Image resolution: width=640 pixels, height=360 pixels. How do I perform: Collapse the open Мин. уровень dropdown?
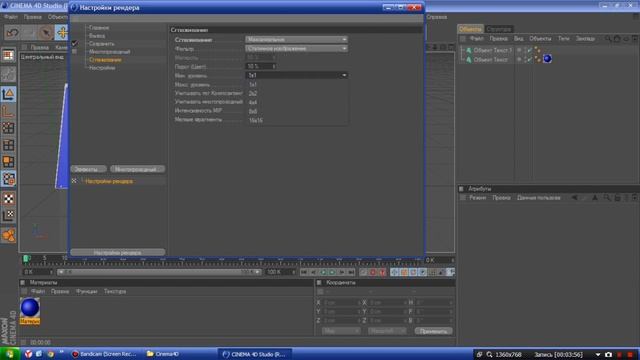pos(297,76)
